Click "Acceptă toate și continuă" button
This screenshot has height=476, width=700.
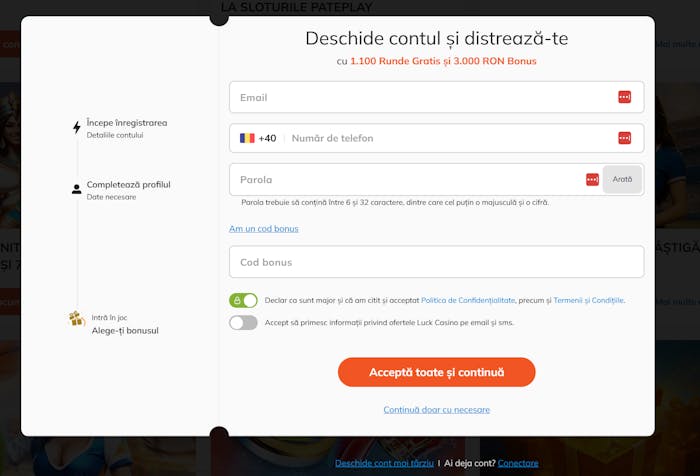pyautogui.click(x=436, y=372)
